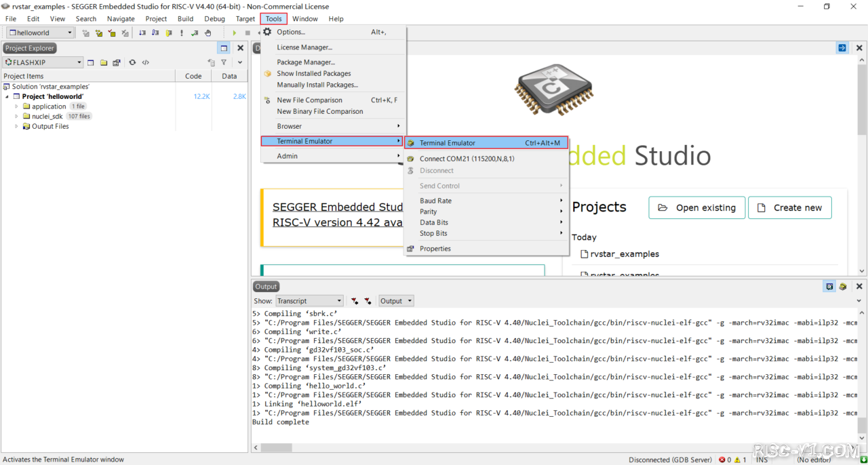Click the source code brackets icon
Image resolution: width=868 pixels, height=465 pixels.
click(145, 62)
